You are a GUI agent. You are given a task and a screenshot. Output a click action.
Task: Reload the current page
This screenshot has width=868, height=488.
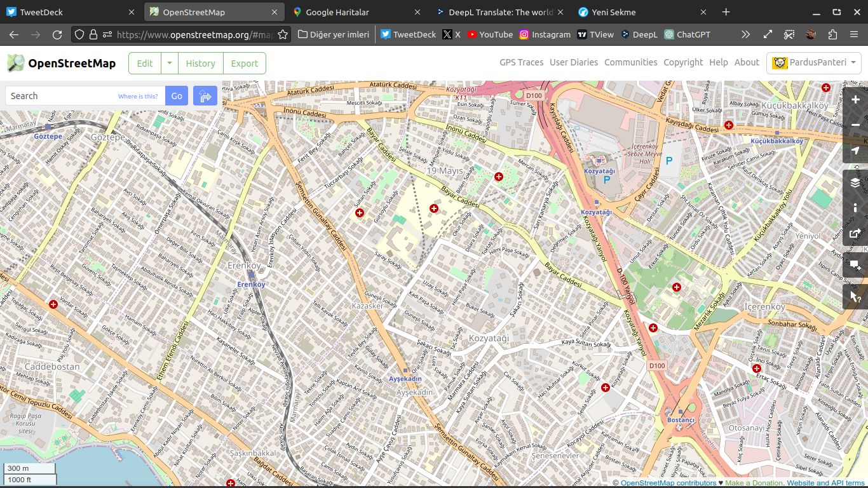57,34
